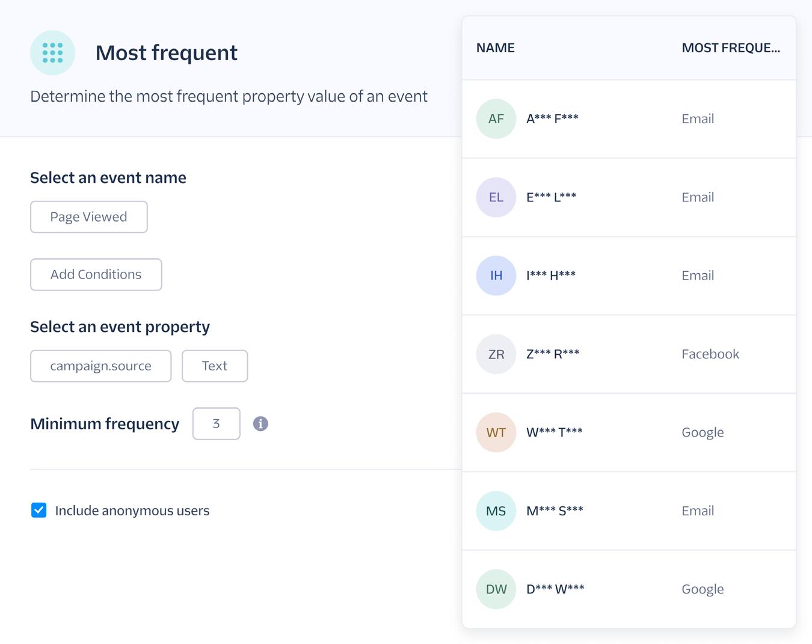The height and width of the screenshot is (644, 812).
Task: Click the Email value for E*** L***
Action: 698,197
